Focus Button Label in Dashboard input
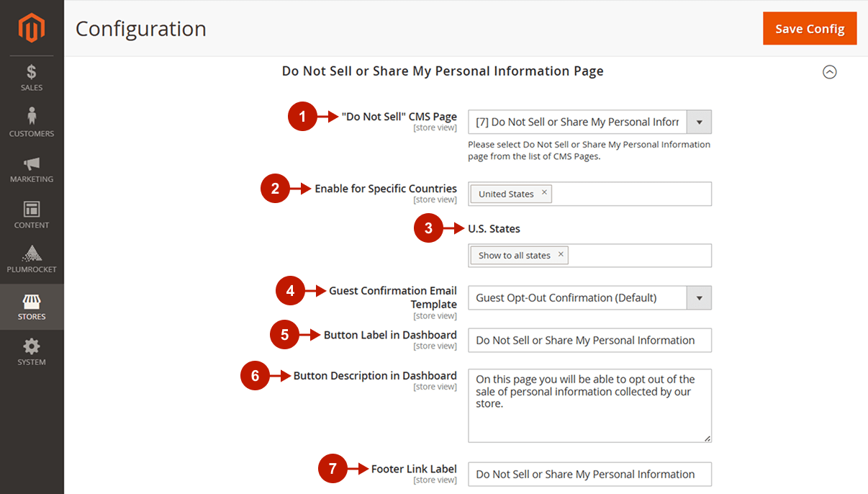The height and width of the screenshot is (494, 868). click(589, 340)
